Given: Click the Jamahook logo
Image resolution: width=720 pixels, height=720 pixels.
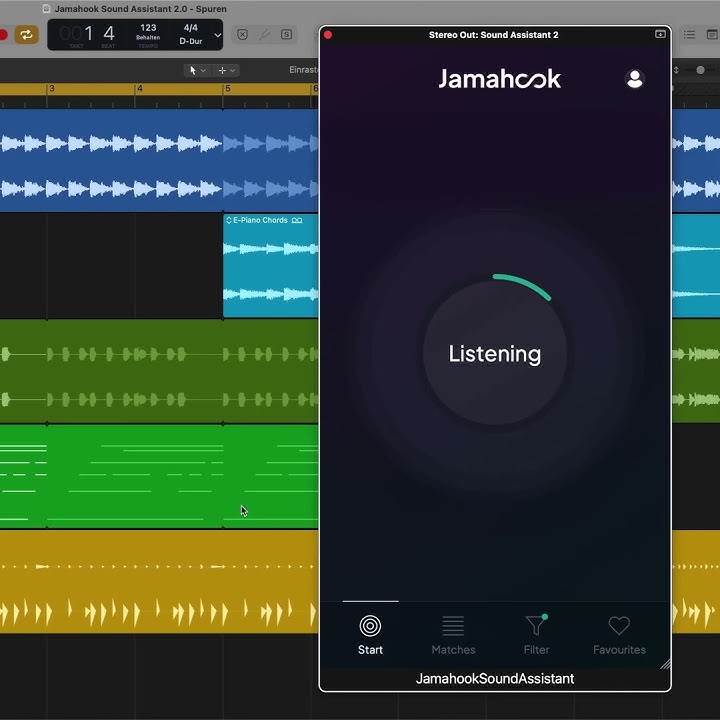Looking at the screenshot, I should pos(500,79).
